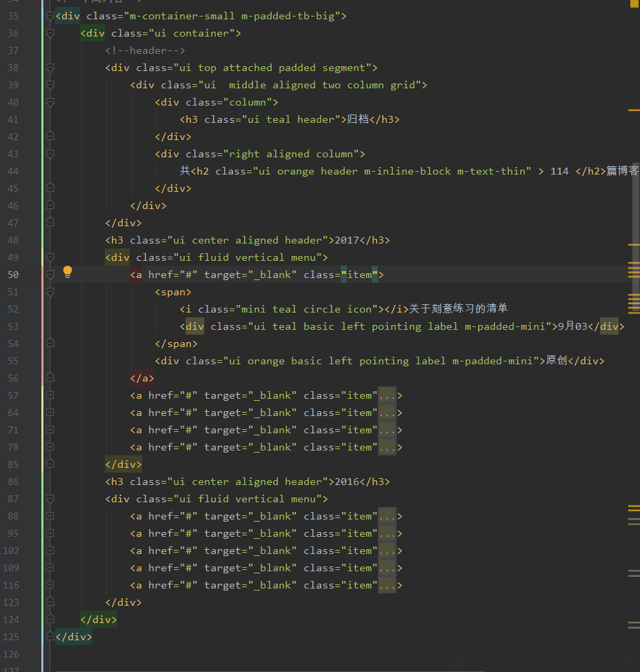This screenshot has width=640, height=672.
Task: Expand the folded anchor at line 109
Action: [x=50, y=568]
